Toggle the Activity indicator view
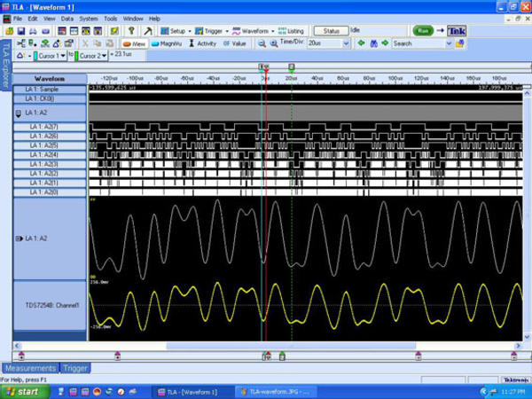Image resolution: width=532 pixels, height=399 pixels. pos(203,43)
